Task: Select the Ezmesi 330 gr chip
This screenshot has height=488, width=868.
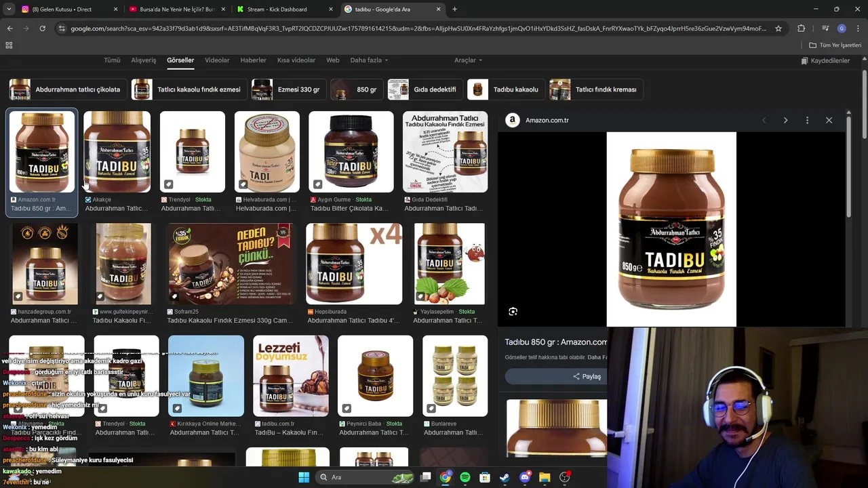Action: click(x=288, y=89)
